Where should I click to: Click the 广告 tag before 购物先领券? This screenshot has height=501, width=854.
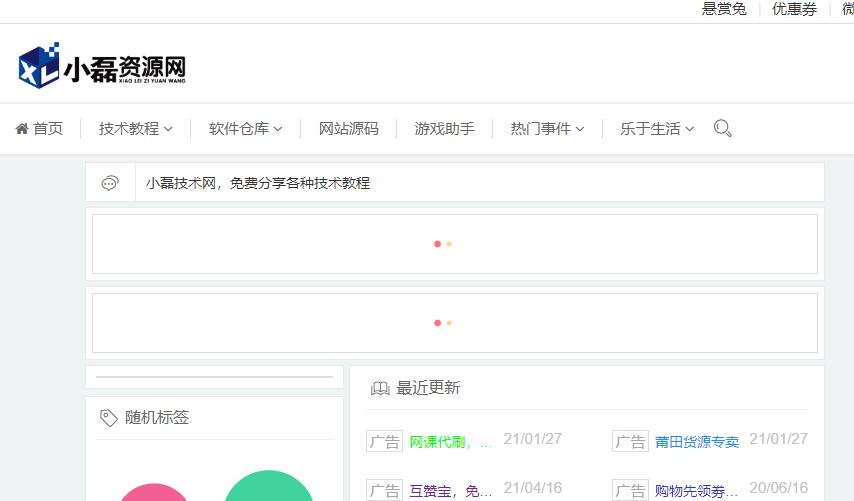(630, 490)
